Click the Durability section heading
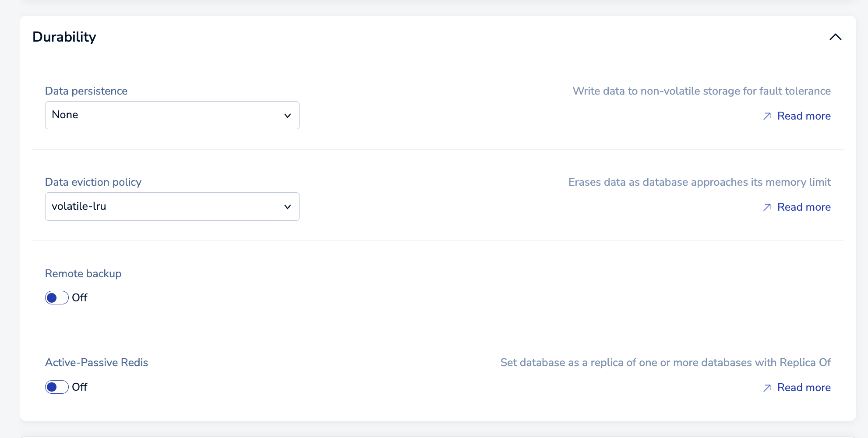This screenshot has width=868, height=438. point(64,37)
